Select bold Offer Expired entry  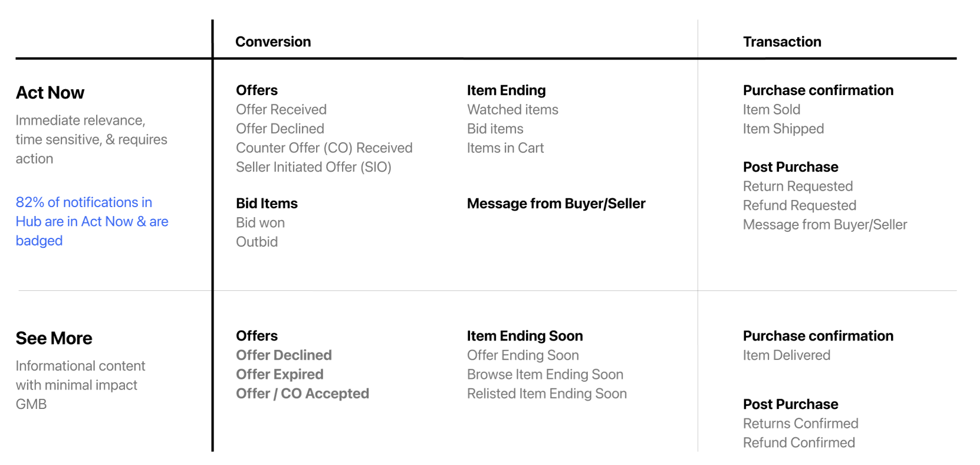(279, 374)
